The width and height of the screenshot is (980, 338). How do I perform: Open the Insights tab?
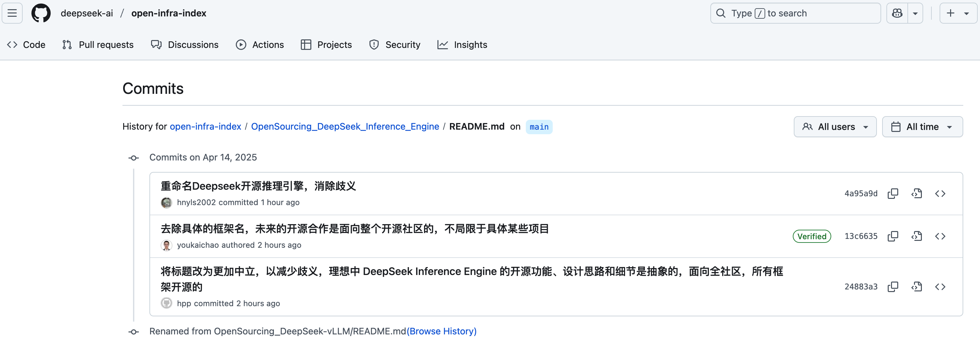[462, 45]
